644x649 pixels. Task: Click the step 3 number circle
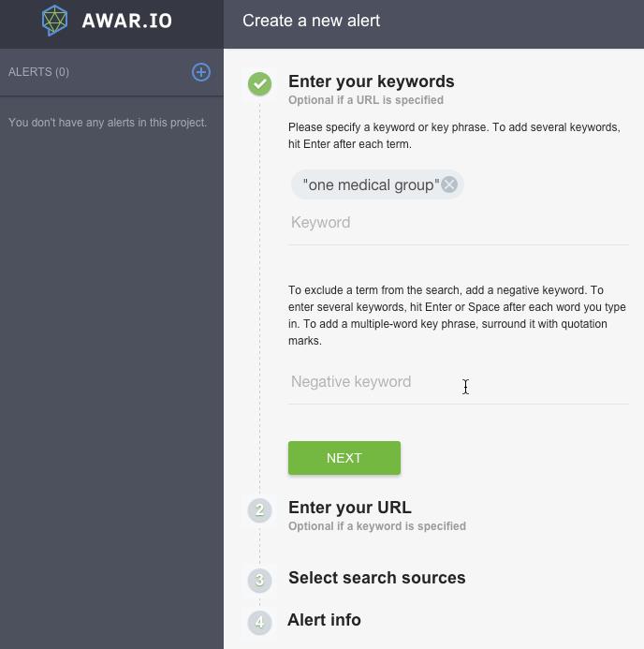point(260,580)
